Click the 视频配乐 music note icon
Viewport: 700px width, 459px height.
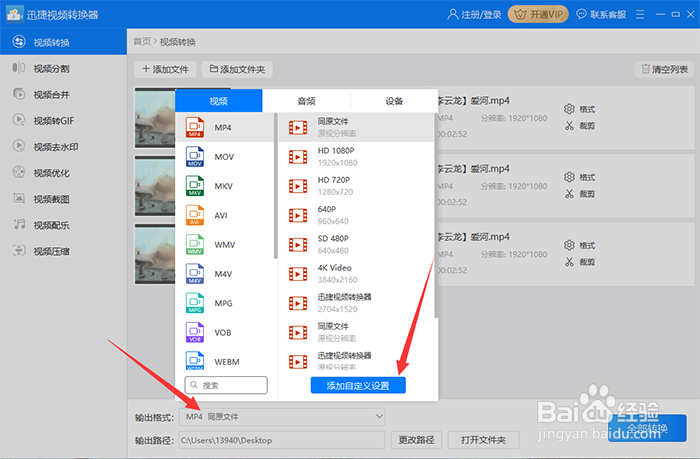tap(19, 224)
